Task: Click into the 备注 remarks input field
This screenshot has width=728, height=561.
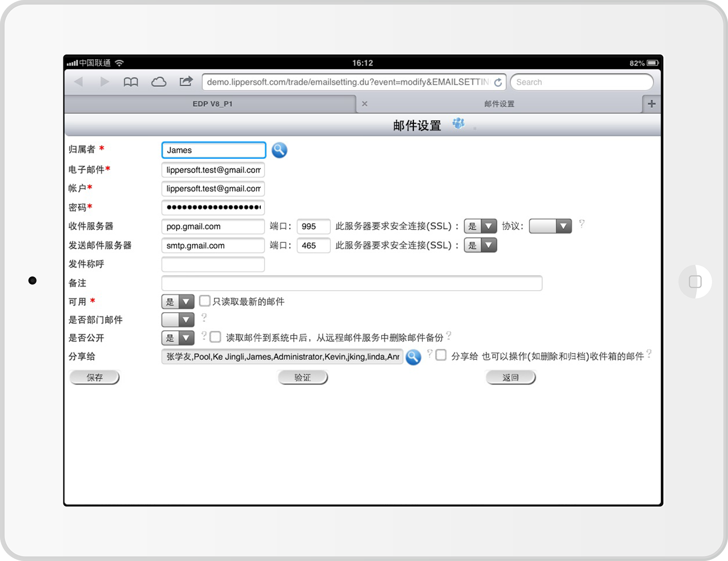Action: click(351, 283)
